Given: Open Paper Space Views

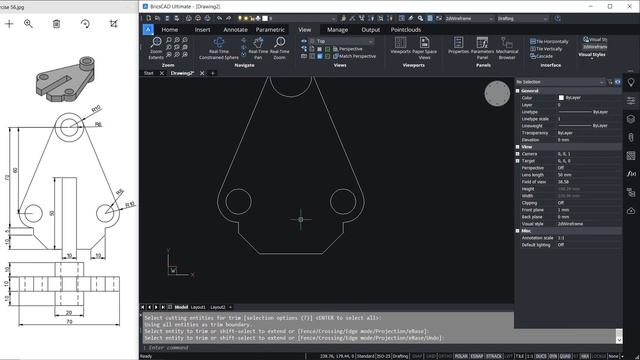Looking at the screenshot, I should (x=424, y=48).
